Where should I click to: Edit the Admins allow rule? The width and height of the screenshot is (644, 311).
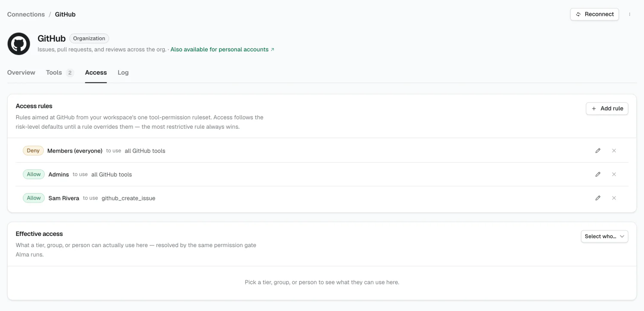598,174
